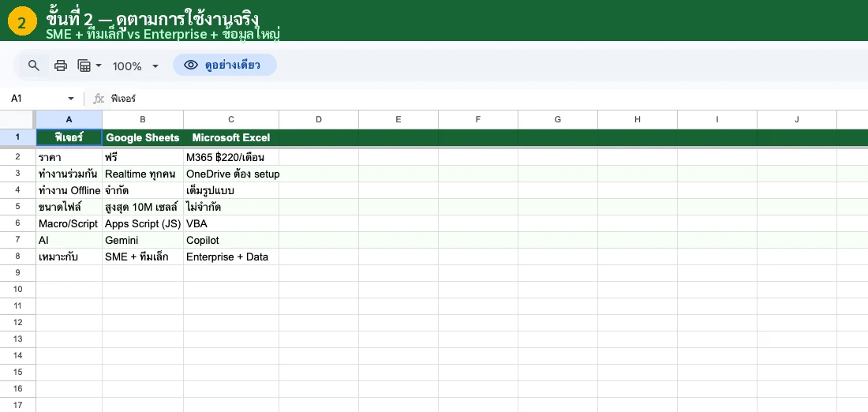The width and height of the screenshot is (868, 412).
Task: Open the Name box dropdown arrow
Action: (x=71, y=99)
